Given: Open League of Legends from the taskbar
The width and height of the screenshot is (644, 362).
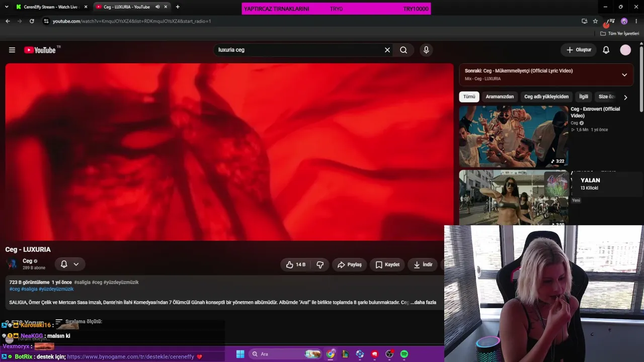Looking at the screenshot, I should pyautogui.click(x=345, y=354).
